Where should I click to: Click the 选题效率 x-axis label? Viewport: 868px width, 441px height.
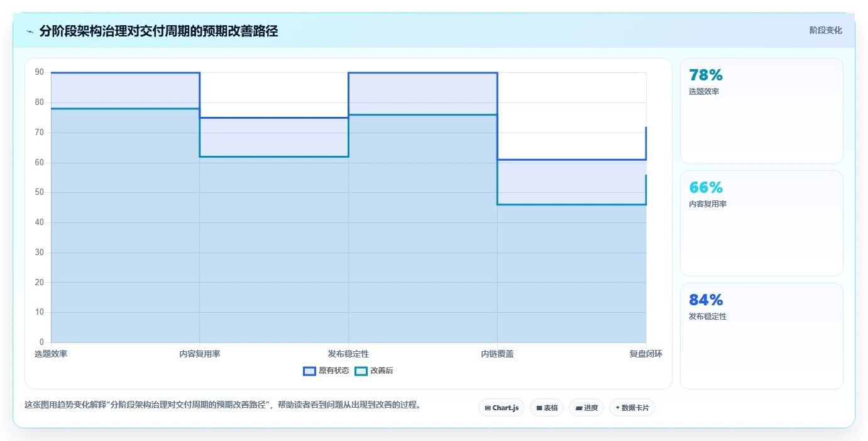pos(51,354)
